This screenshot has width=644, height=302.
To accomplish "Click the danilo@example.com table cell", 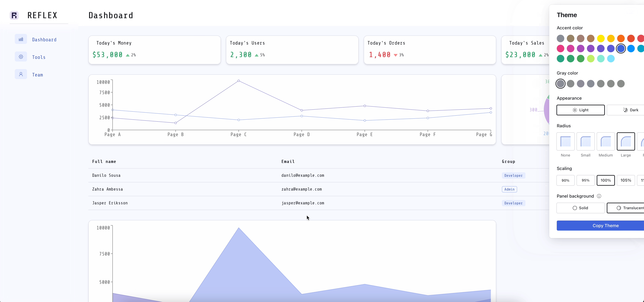I will [303, 175].
